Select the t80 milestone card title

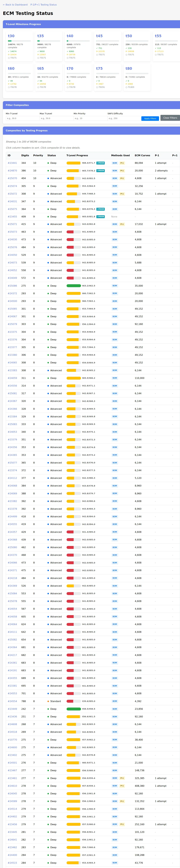click(129, 68)
